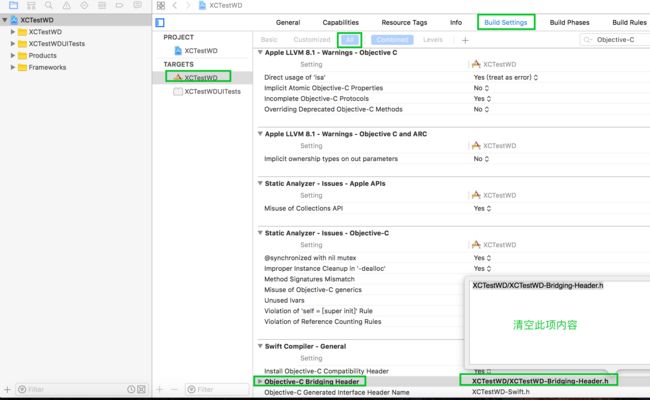Add a new target with plus icon
Screen dimensions: 650x400
159,389
